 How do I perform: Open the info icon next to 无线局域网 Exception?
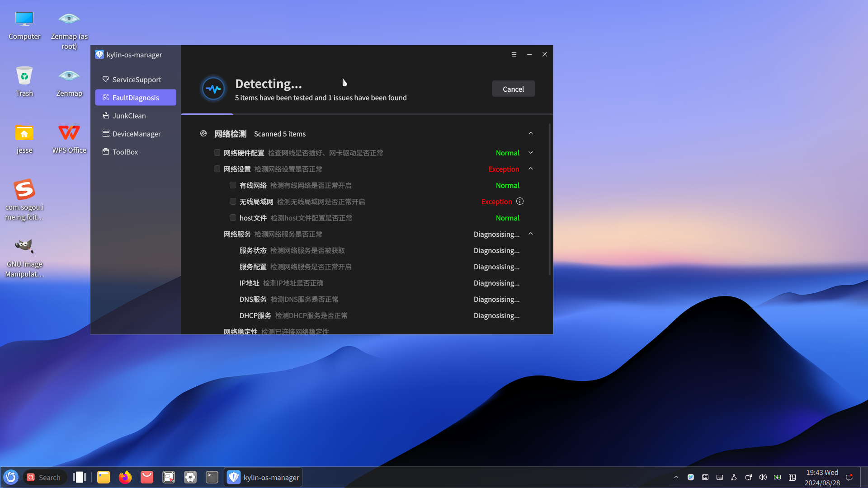(x=520, y=202)
